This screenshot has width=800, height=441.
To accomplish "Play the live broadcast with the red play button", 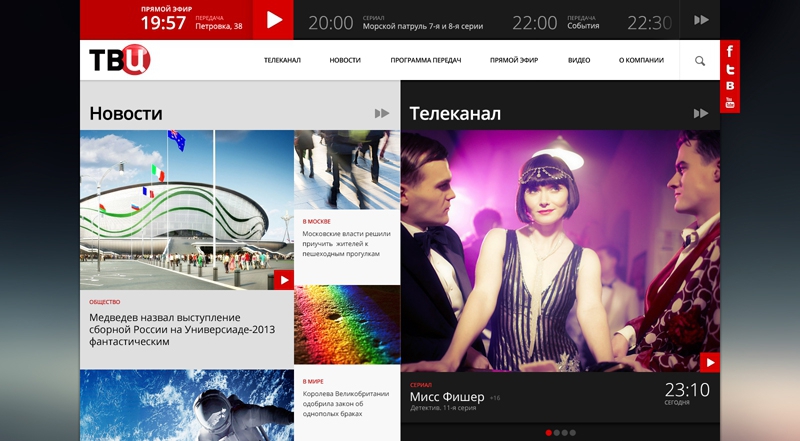I will pyautogui.click(x=273, y=20).
